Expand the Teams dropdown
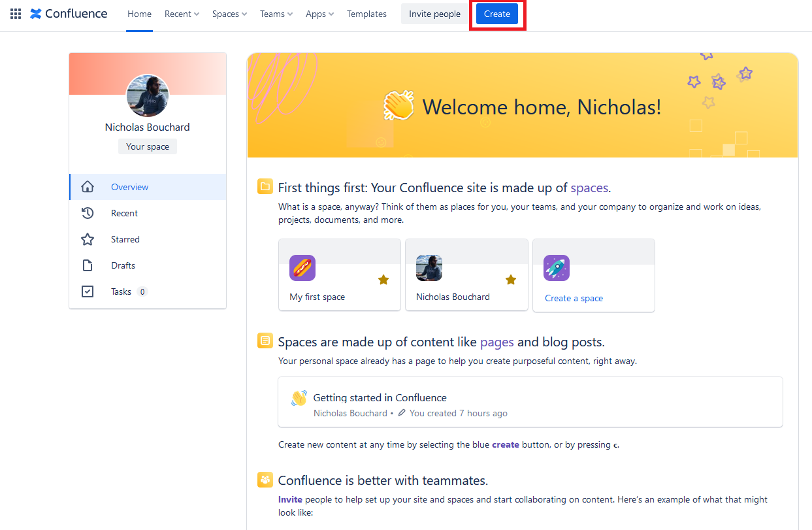This screenshot has height=530, width=812. point(276,14)
